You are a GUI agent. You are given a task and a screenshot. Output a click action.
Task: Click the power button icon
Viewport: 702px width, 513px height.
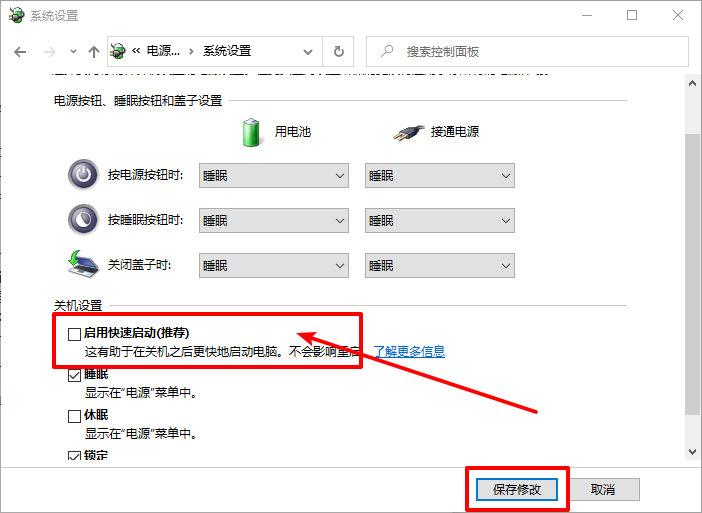[x=83, y=175]
